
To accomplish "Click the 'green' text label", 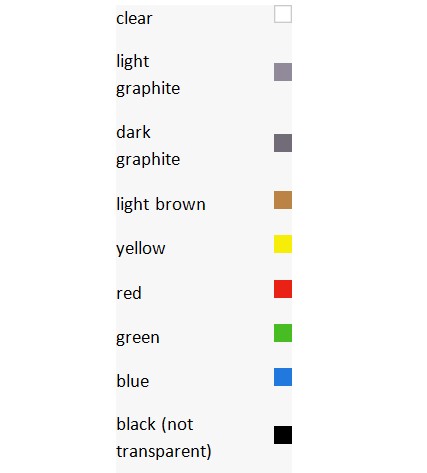I will coord(138,338).
